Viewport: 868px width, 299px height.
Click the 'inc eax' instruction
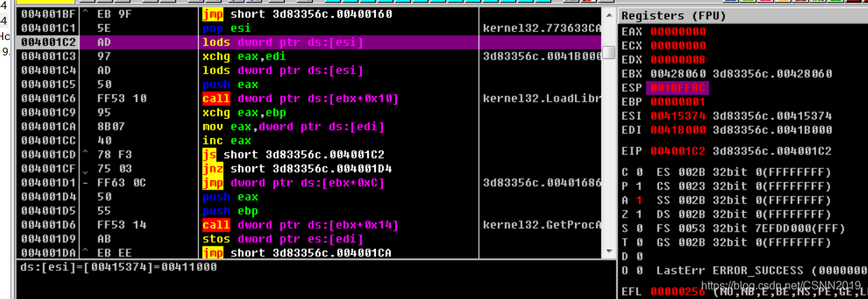pos(223,140)
